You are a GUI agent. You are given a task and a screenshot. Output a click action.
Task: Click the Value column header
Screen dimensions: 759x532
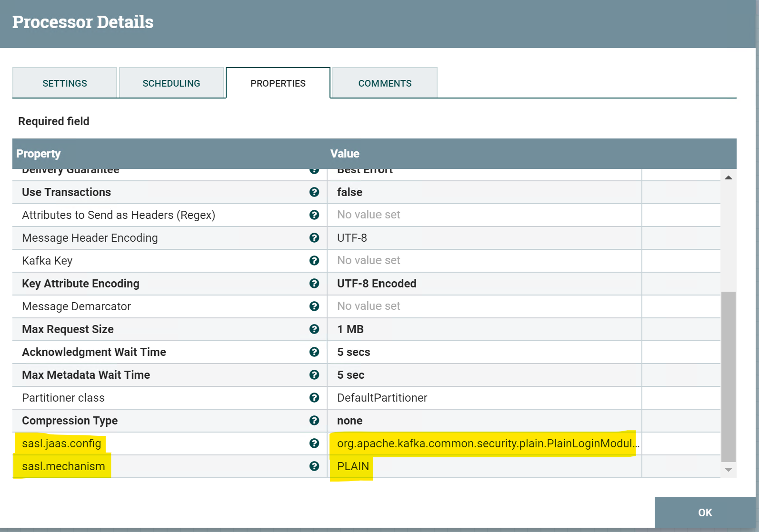click(345, 154)
